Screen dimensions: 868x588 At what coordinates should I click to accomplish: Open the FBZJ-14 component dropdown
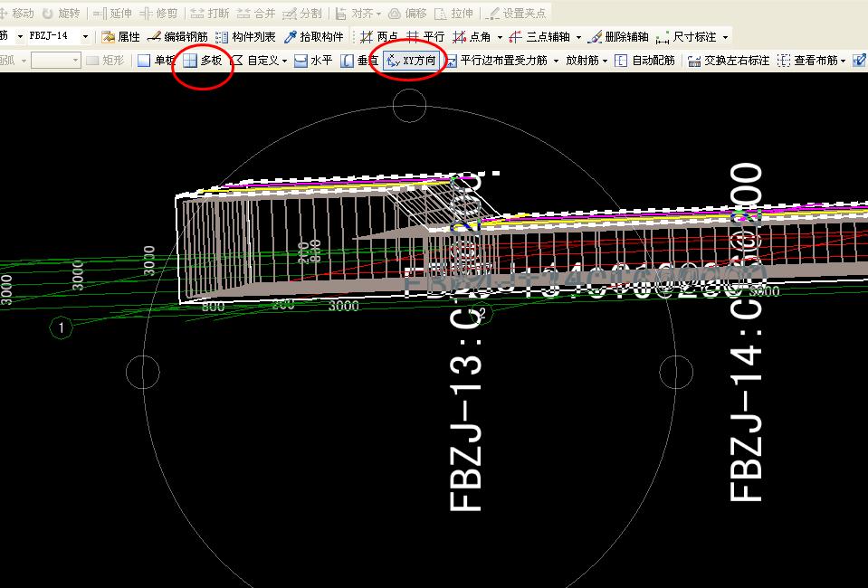click(85, 36)
